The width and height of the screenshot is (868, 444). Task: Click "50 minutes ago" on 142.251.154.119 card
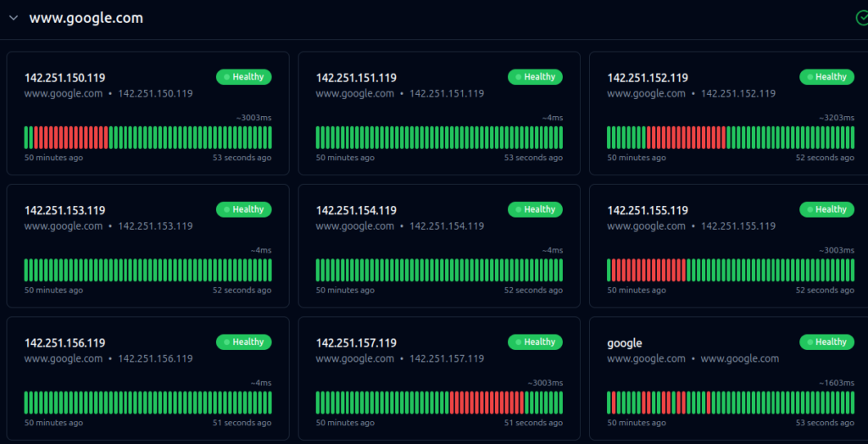pyautogui.click(x=345, y=290)
